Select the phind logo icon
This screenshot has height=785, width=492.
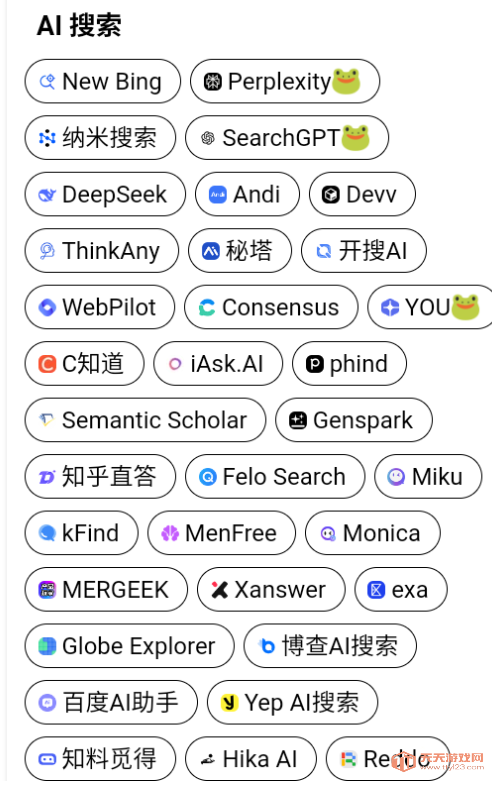315,364
